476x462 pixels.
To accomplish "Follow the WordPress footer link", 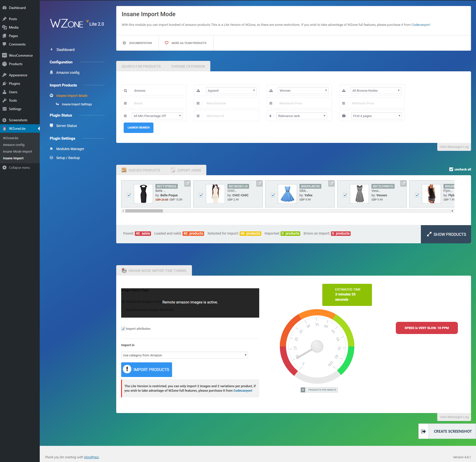I will click(x=91, y=457).
